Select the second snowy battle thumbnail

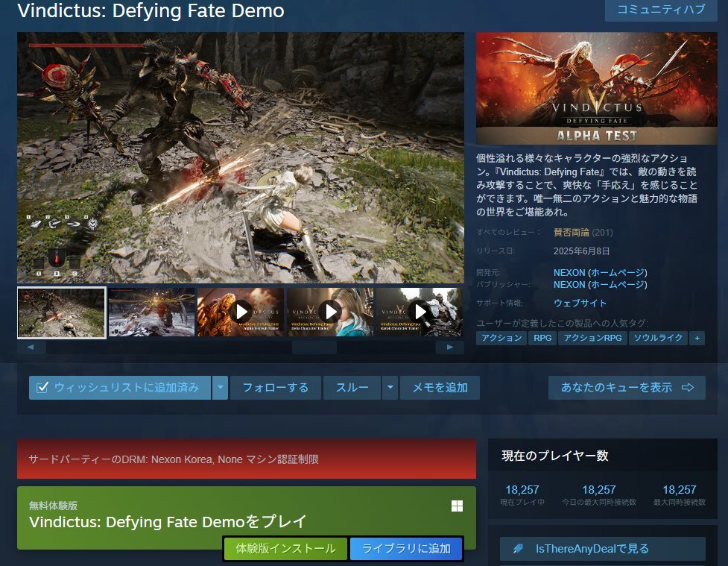point(151,312)
